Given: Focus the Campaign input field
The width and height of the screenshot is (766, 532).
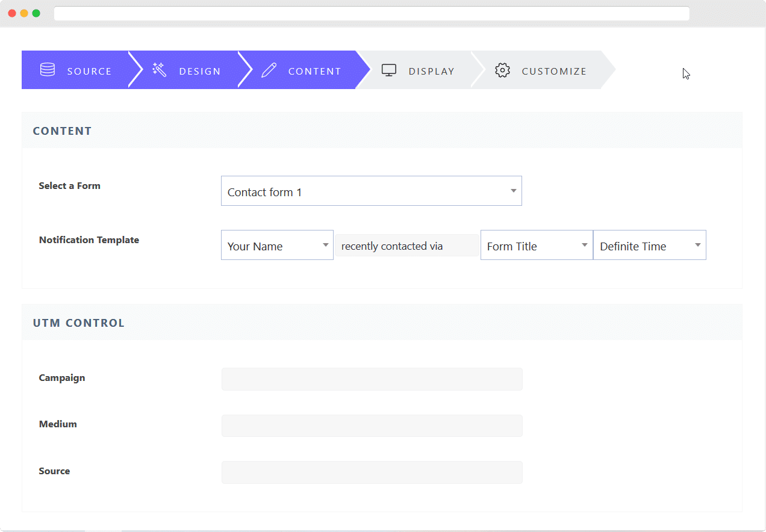Looking at the screenshot, I should tap(372, 379).
